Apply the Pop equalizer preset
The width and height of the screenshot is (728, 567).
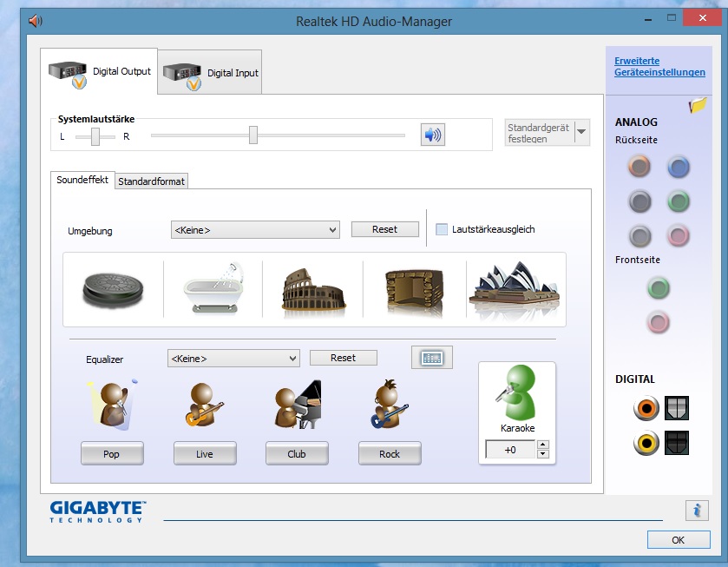112,453
